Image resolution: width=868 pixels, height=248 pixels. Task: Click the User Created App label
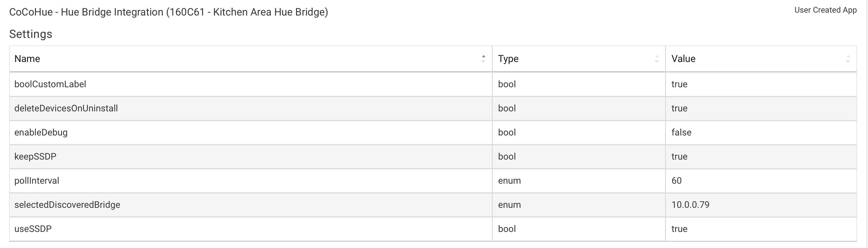(x=826, y=10)
